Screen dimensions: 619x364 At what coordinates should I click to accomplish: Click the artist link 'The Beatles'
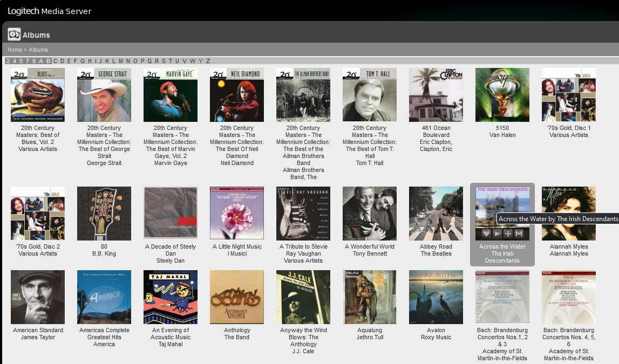pos(436,253)
